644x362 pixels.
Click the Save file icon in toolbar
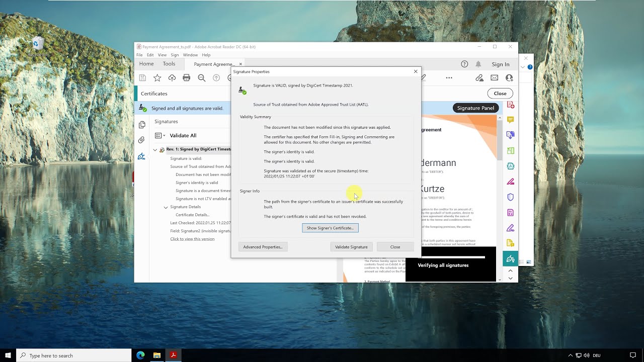click(x=143, y=78)
